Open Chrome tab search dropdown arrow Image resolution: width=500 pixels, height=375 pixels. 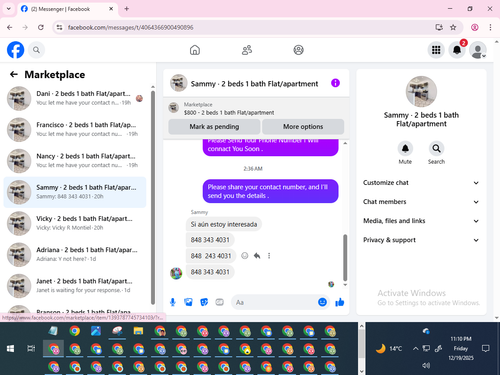click(9, 9)
